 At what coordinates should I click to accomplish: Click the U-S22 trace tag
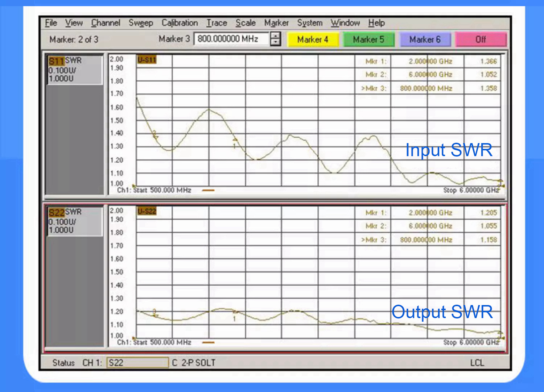pos(147,211)
